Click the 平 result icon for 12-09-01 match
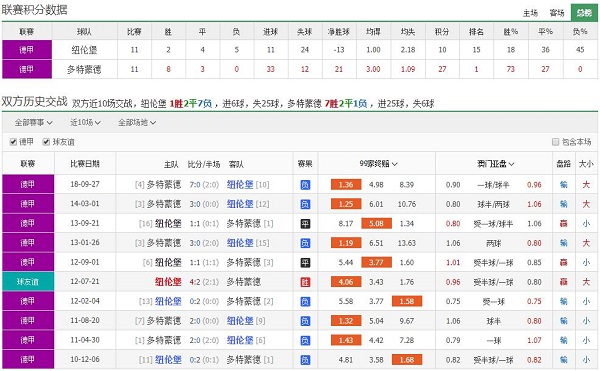The width and height of the screenshot is (600, 371). click(x=305, y=262)
